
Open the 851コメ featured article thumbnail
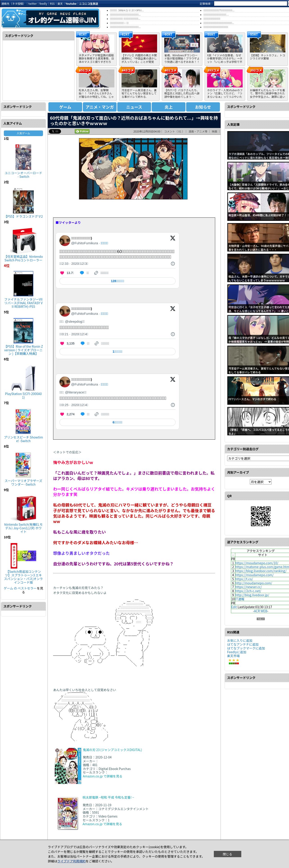point(96,78)
